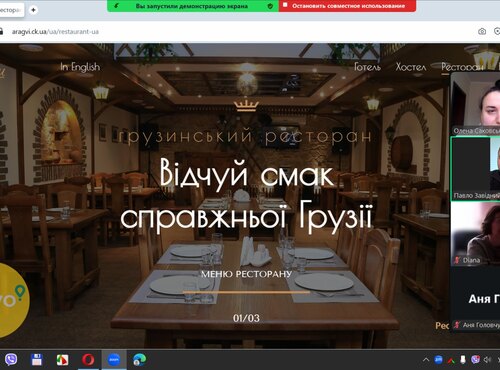
Task: Click the floppy disk taskbar icon
Action: pos(36,359)
